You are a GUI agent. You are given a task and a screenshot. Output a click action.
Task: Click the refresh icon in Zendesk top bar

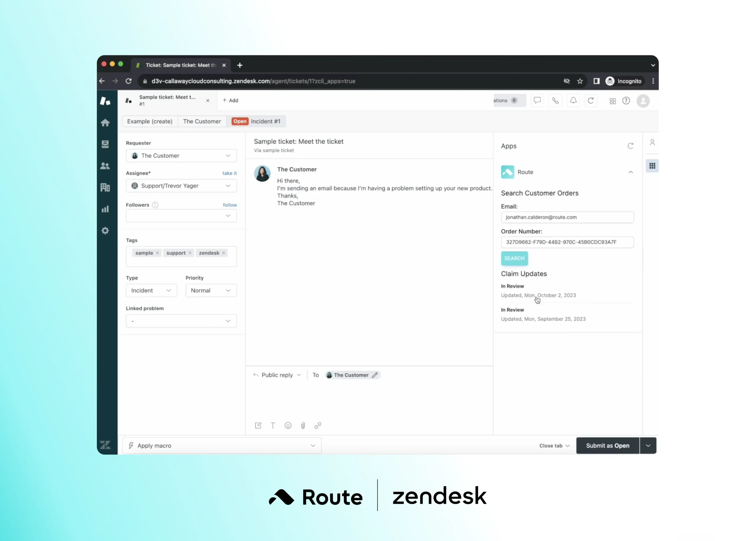tap(591, 100)
